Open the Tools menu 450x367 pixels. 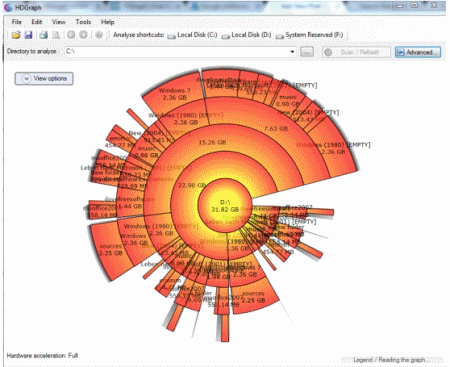click(83, 22)
